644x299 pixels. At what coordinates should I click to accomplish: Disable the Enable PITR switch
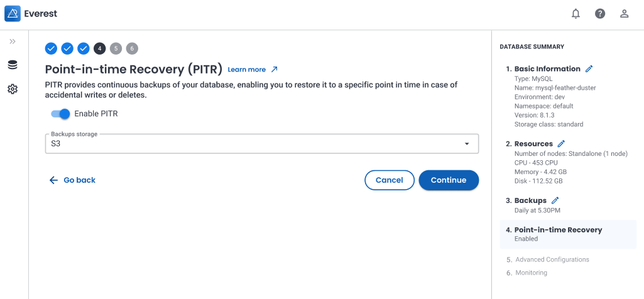(61, 114)
